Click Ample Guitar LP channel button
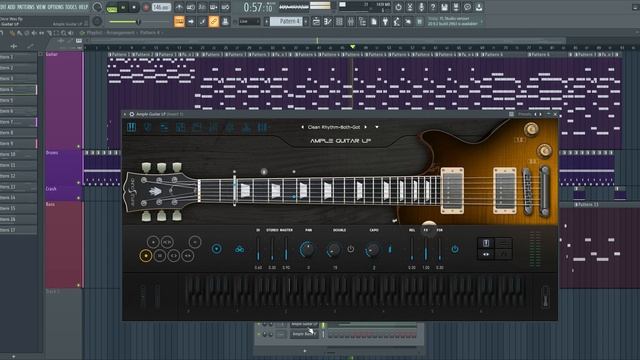 point(304,324)
